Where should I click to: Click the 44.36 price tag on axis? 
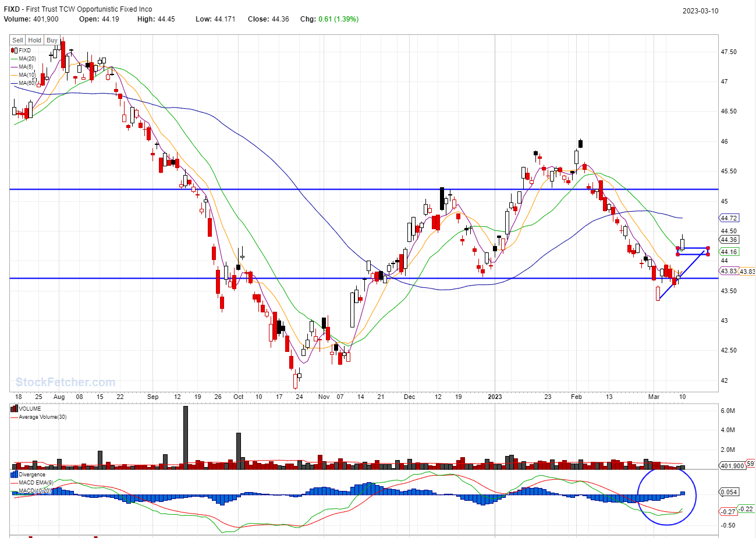pyautogui.click(x=729, y=240)
